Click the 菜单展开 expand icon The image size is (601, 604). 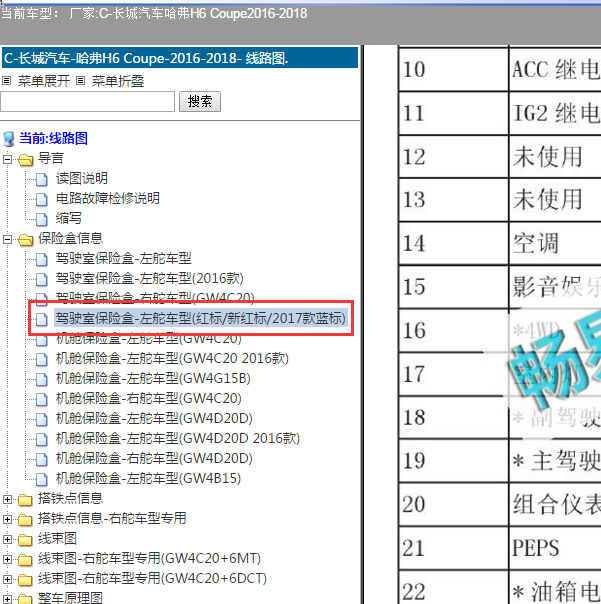[x=7, y=81]
